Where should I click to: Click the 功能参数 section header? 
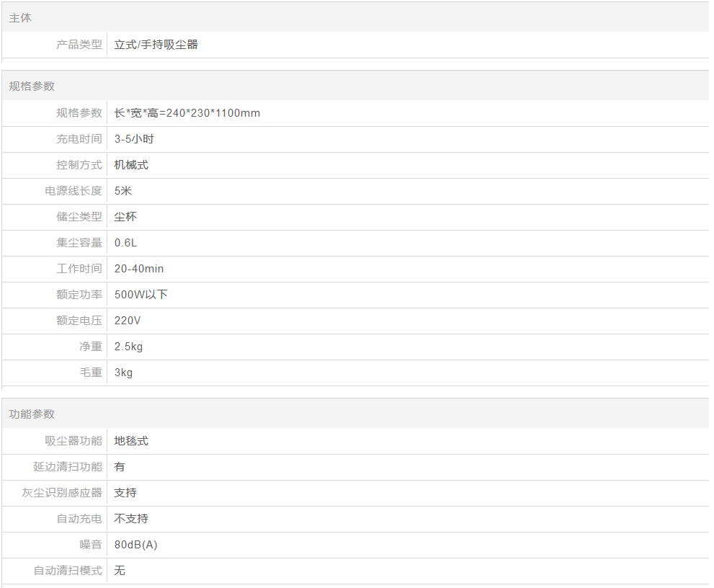(32, 414)
